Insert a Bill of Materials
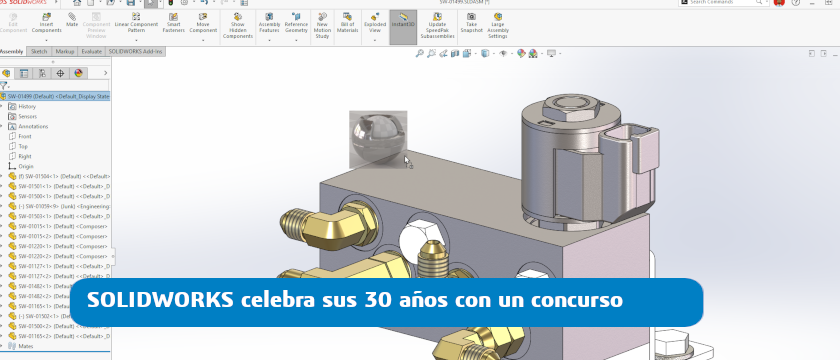 click(x=347, y=23)
